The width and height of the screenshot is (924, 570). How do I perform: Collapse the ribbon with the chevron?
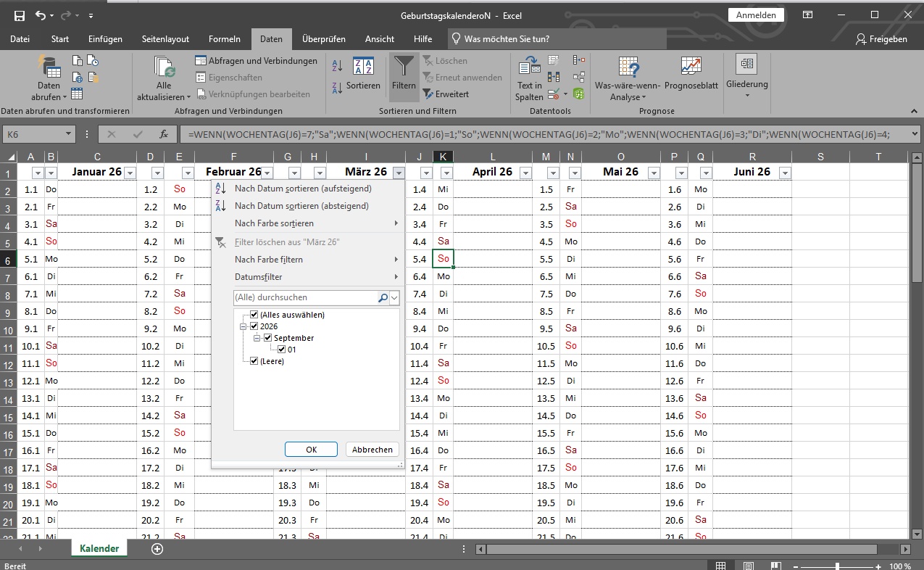913,111
